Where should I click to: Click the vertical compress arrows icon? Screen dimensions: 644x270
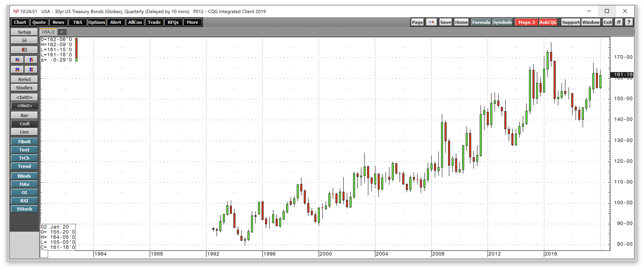pyautogui.click(x=31, y=69)
